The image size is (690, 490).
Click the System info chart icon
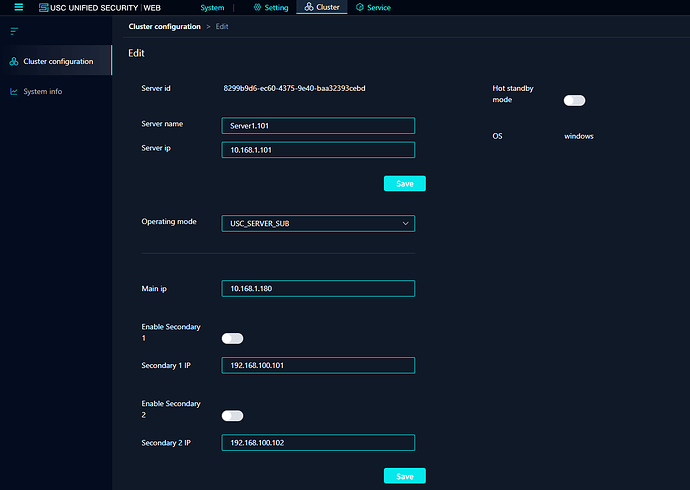(14, 91)
